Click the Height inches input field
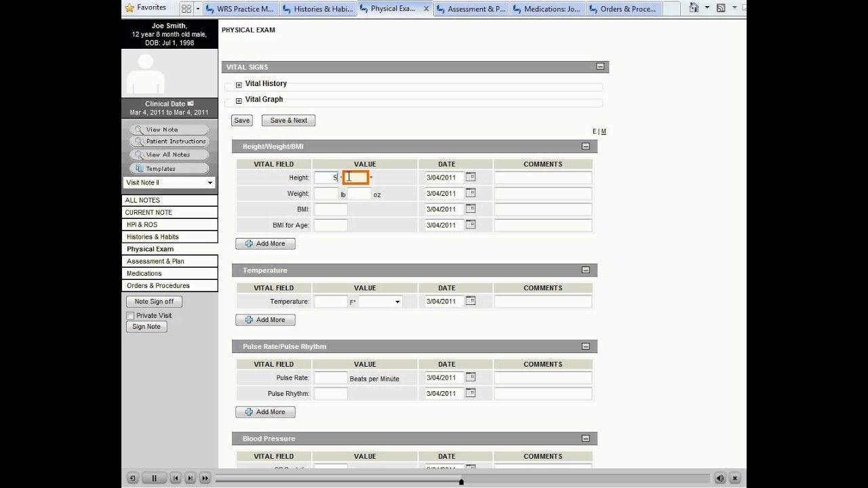 coord(356,178)
